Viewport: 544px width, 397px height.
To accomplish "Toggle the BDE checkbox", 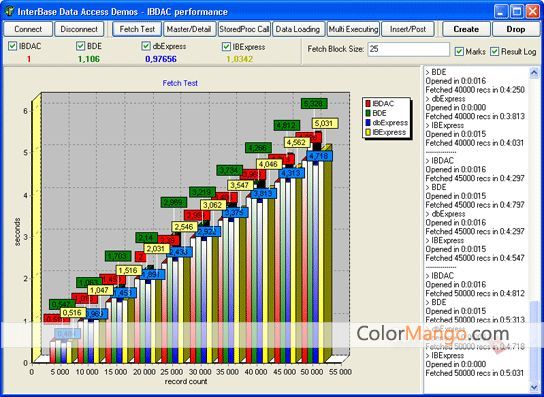I will pos(80,46).
